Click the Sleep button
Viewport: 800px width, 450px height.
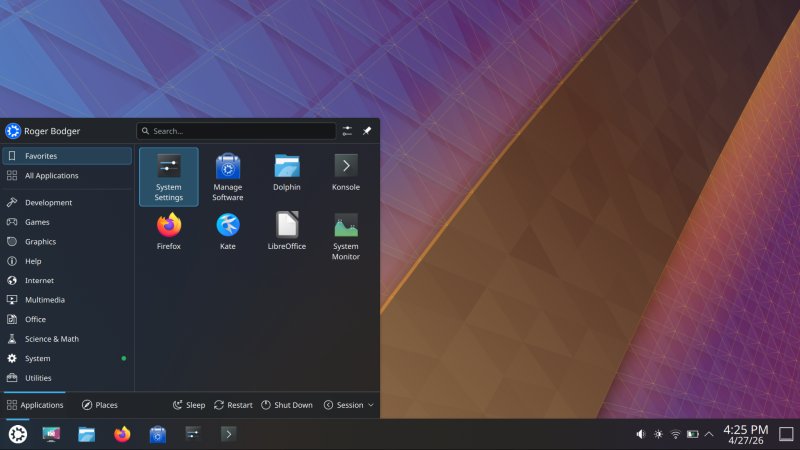point(189,405)
